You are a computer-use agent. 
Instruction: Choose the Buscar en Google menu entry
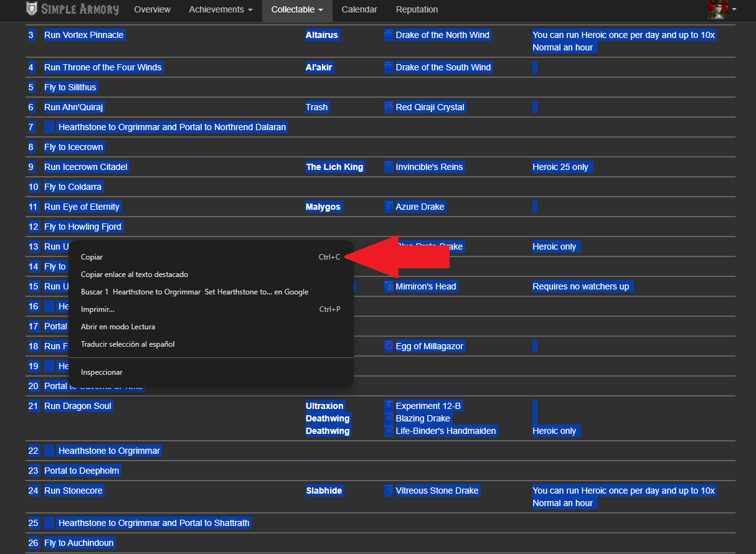point(210,292)
